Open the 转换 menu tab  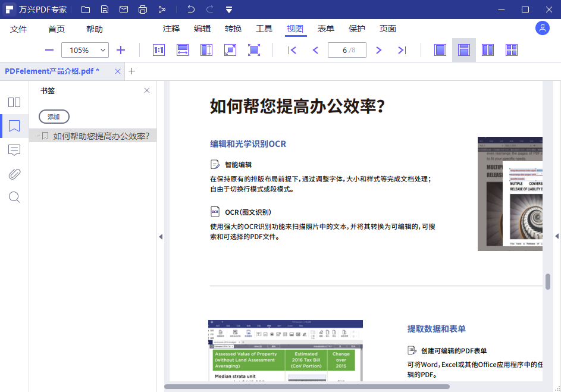coord(233,28)
